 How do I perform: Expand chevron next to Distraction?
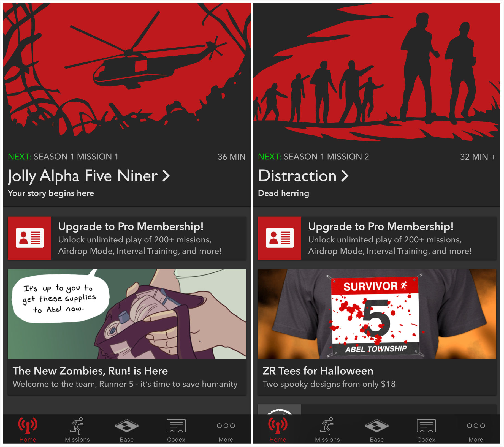345,176
